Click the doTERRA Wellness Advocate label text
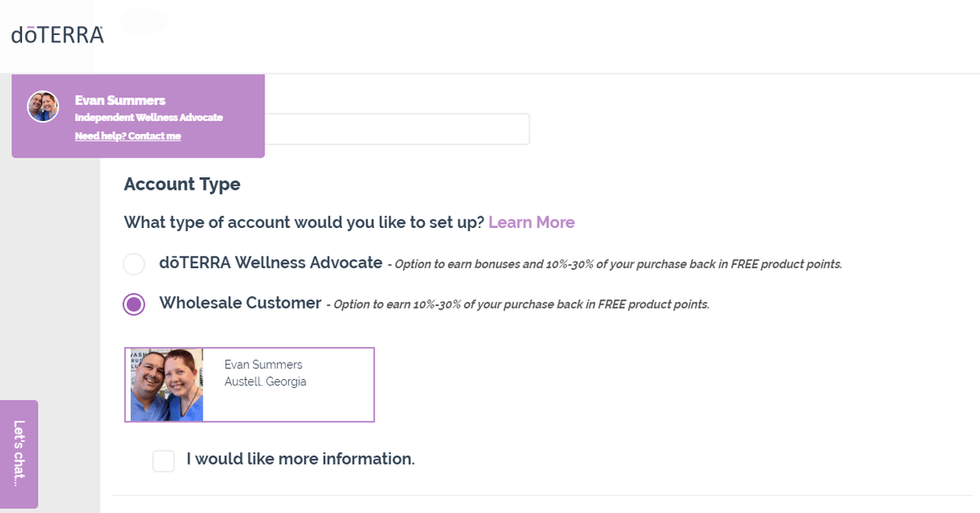 coord(271,262)
